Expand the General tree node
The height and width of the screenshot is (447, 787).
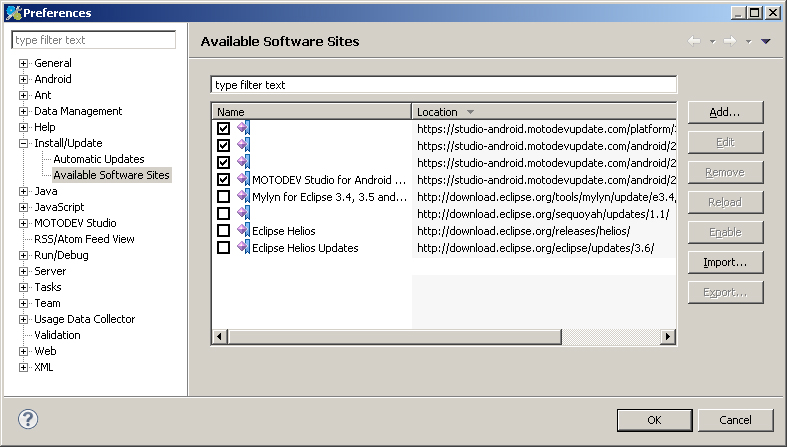(x=23, y=63)
